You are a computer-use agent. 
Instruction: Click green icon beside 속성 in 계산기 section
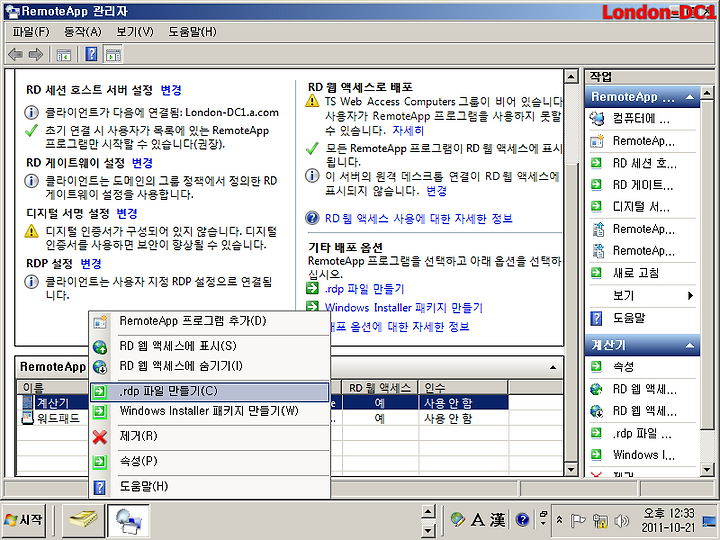coord(596,366)
